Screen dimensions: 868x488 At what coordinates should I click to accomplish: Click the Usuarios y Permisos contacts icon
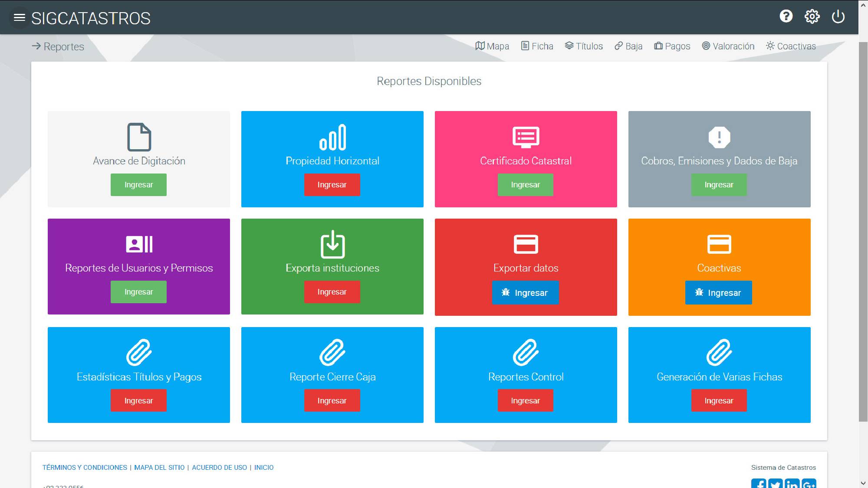(x=139, y=244)
